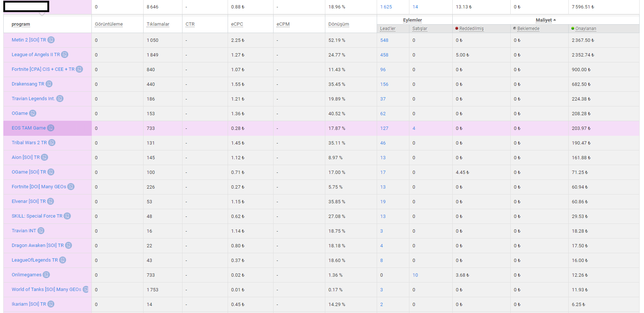Open the Ikariam [SOI] TR program link

29,304
